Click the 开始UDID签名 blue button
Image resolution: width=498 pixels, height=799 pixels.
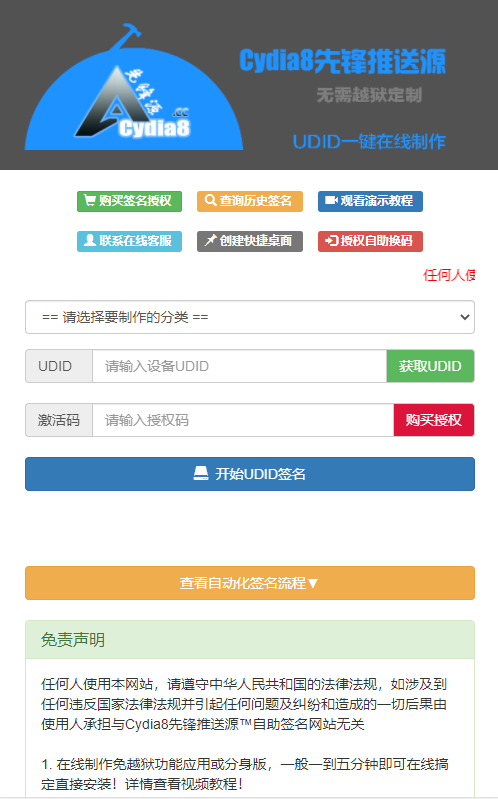[x=250, y=474]
